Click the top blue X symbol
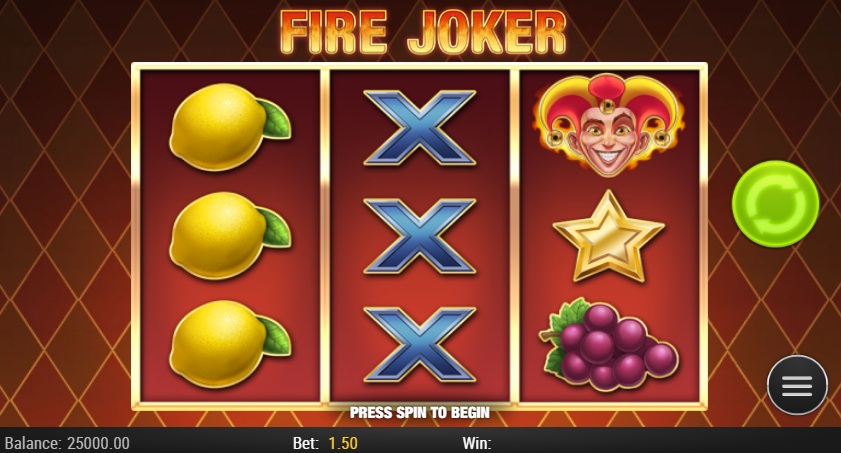The image size is (841, 453). tap(419, 128)
